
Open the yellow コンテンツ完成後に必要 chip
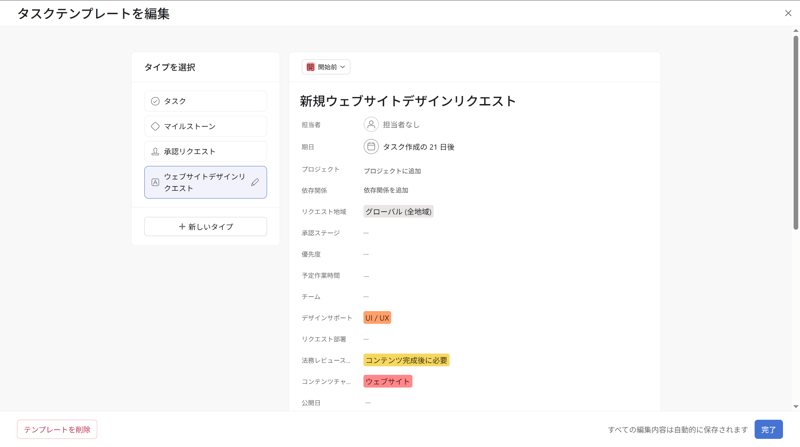(406, 360)
